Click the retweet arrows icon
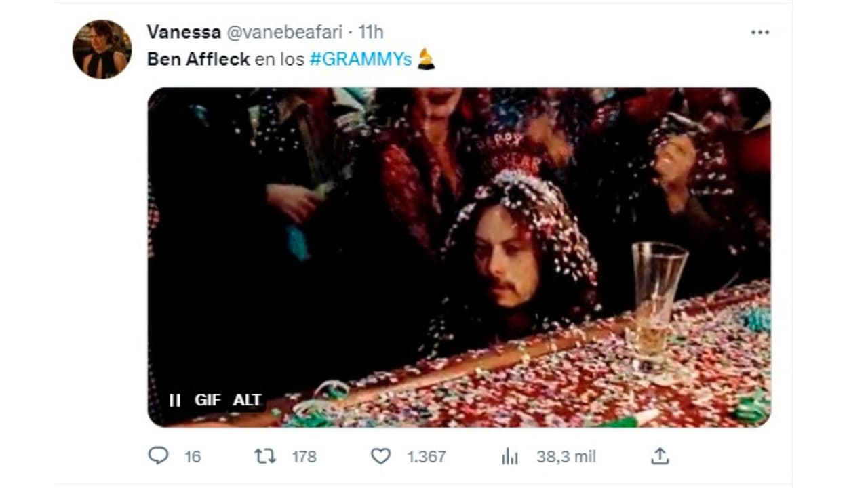This screenshot has width=868, height=488. point(267,457)
